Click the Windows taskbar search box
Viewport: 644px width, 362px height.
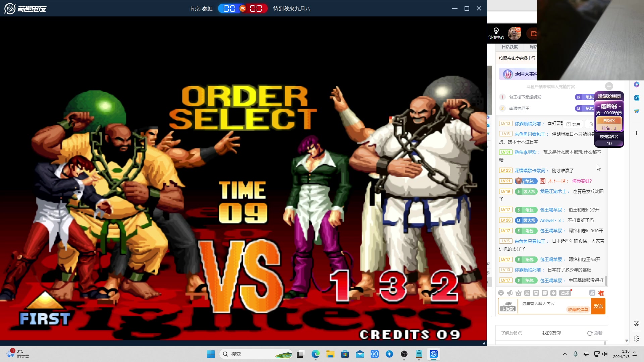point(256,354)
